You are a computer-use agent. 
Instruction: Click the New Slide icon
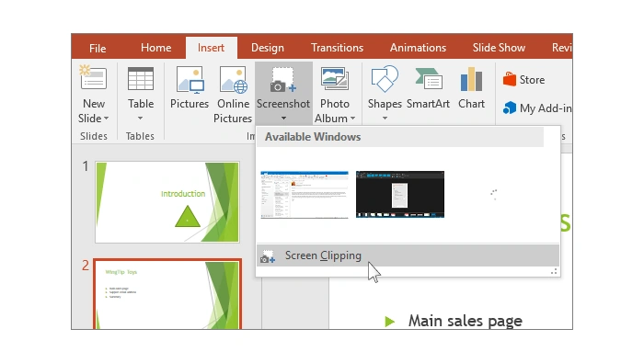93,77
